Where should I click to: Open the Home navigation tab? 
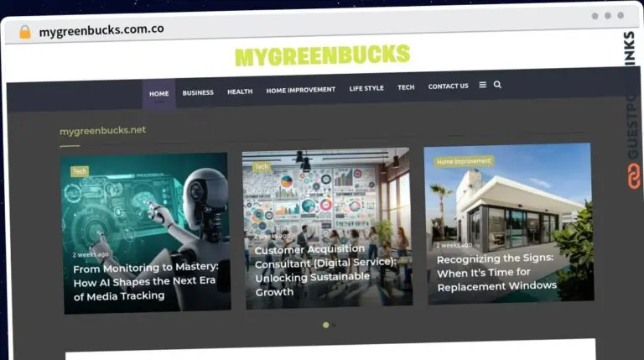(159, 94)
